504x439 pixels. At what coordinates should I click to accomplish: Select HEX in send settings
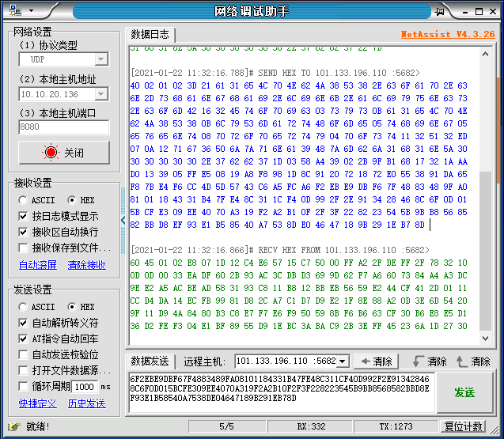coord(81,307)
